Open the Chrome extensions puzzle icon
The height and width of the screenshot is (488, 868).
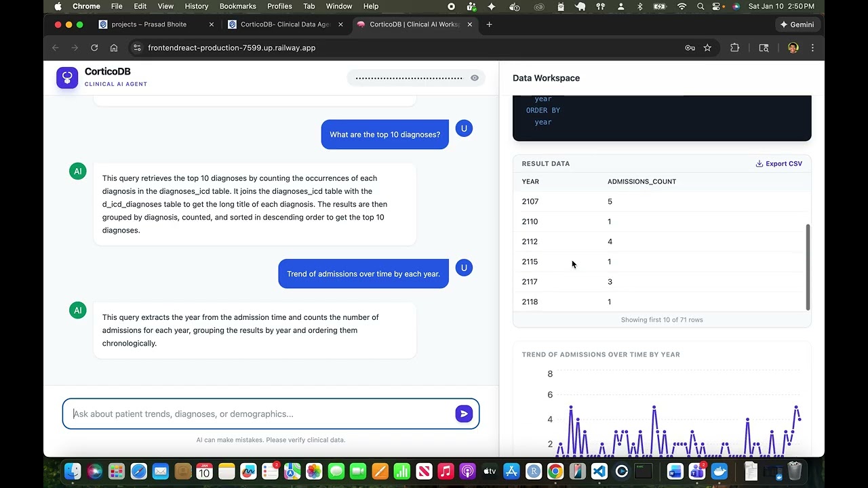coord(734,47)
